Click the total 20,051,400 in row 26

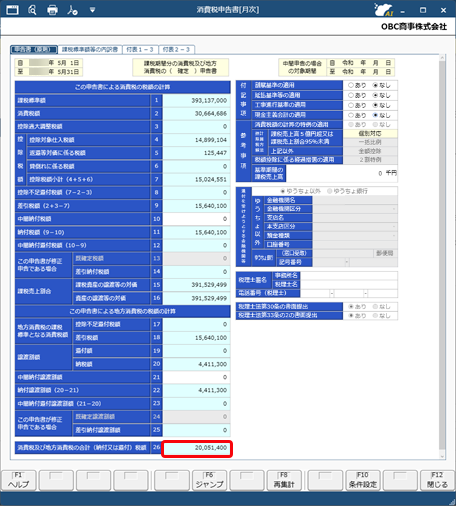click(211, 448)
